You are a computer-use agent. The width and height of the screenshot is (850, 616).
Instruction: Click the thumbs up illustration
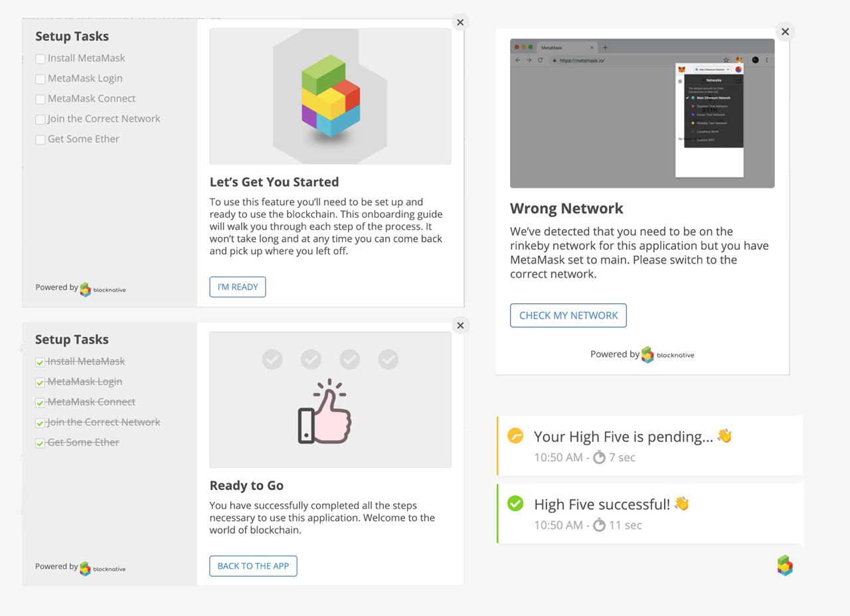tap(325, 412)
